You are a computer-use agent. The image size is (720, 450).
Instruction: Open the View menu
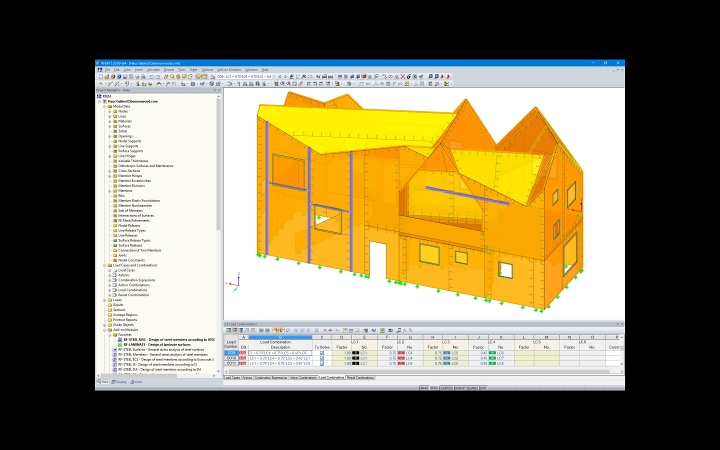[127, 70]
